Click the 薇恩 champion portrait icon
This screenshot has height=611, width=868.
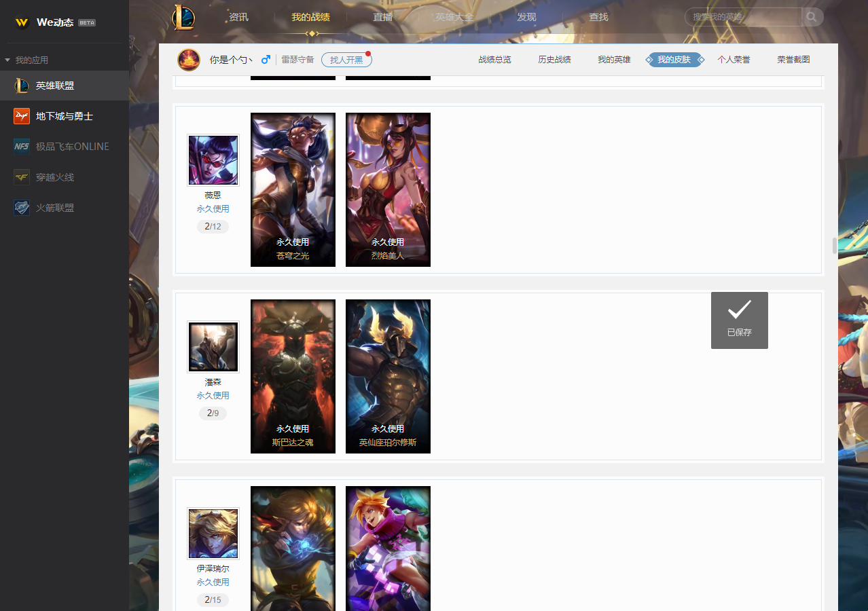pyautogui.click(x=213, y=160)
